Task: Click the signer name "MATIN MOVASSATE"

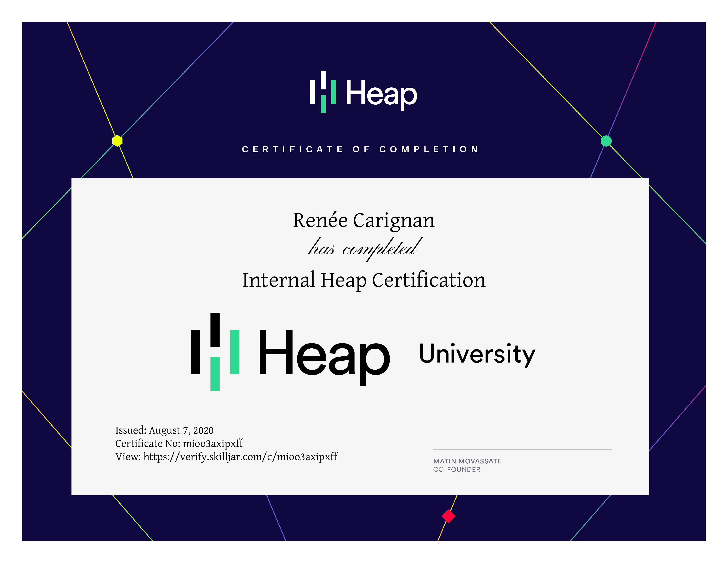Action: (x=467, y=461)
